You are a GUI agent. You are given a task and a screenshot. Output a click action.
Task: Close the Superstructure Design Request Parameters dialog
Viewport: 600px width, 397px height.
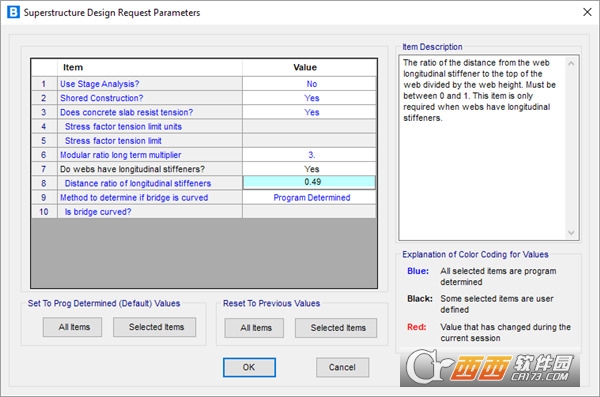tap(587, 12)
